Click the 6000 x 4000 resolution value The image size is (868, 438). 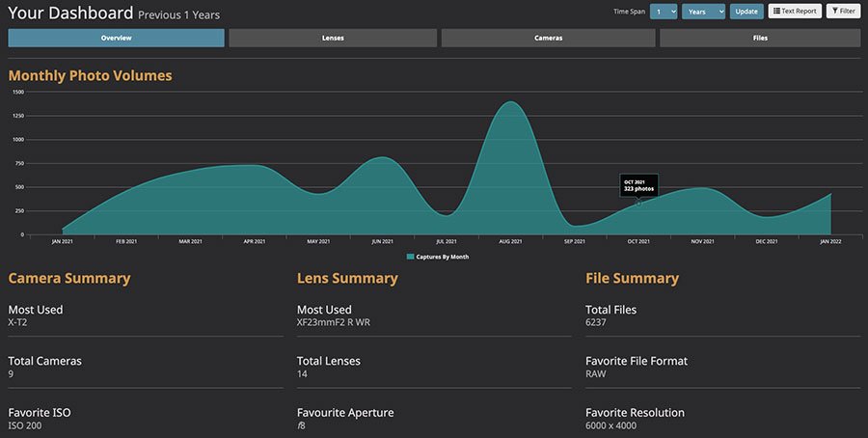611,425
